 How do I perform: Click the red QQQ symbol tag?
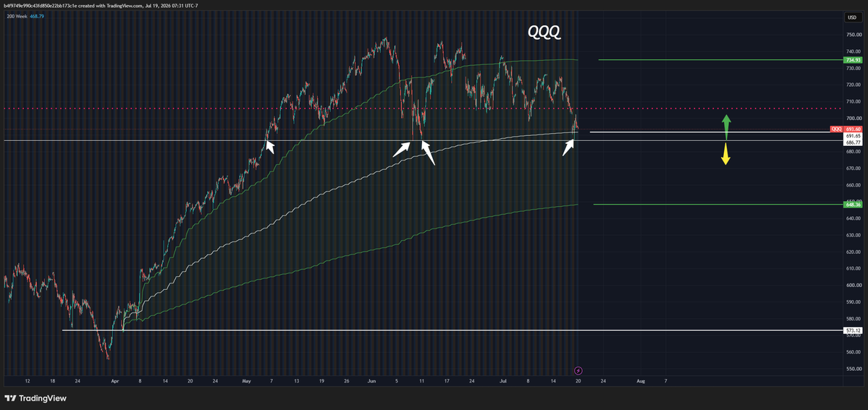[836, 129]
